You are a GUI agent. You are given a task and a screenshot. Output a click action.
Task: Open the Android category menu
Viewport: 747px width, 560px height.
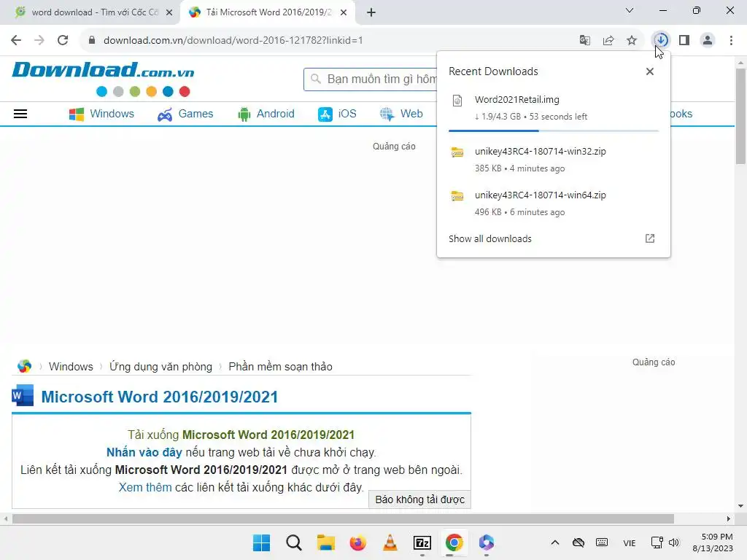pos(266,114)
